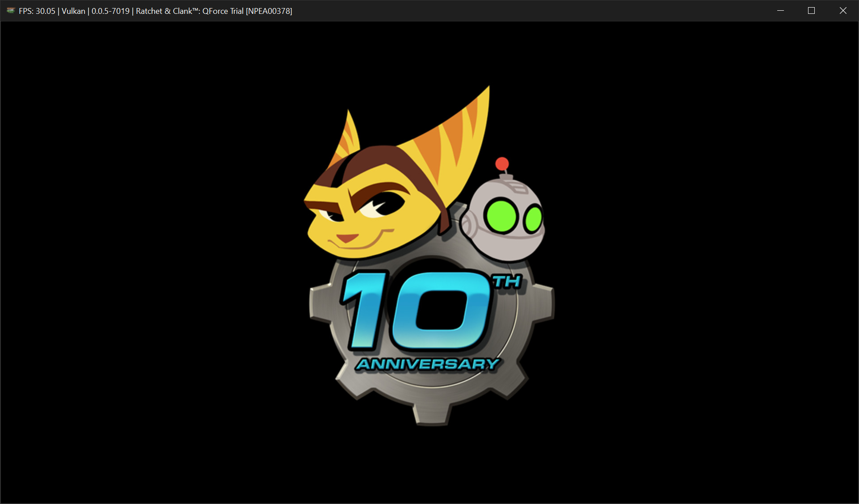Close the QForce Trial window
This screenshot has height=504, width=859.
point(843,11)
